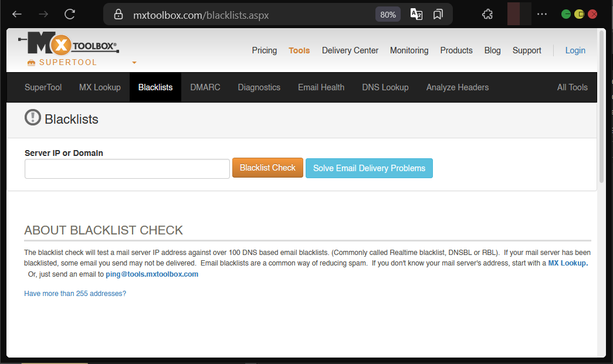Open the browser three-dot menu
Viewport: 613px width, 364px height.
coord(542,15)
